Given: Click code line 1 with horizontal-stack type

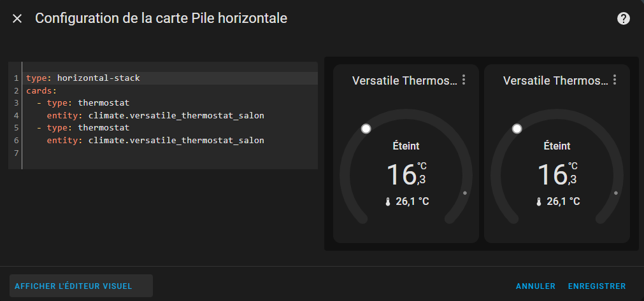Looking at the screenshot, I should coord(171,78).
